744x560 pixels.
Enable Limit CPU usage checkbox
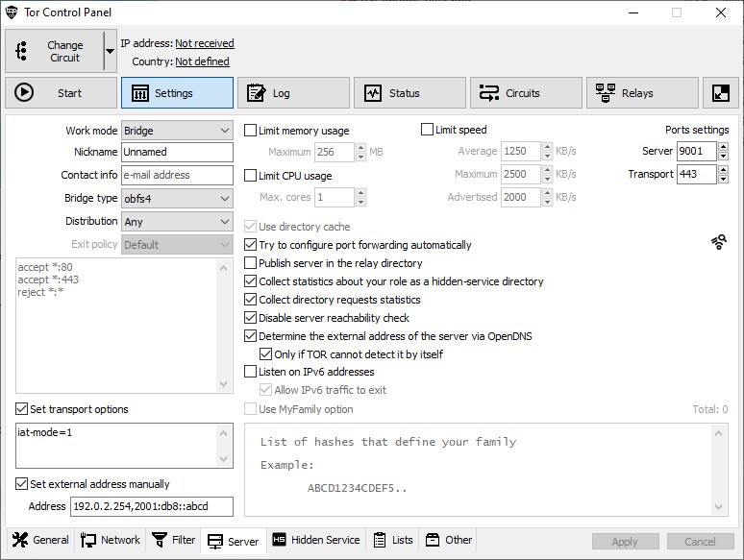click(x=250, y=176)
